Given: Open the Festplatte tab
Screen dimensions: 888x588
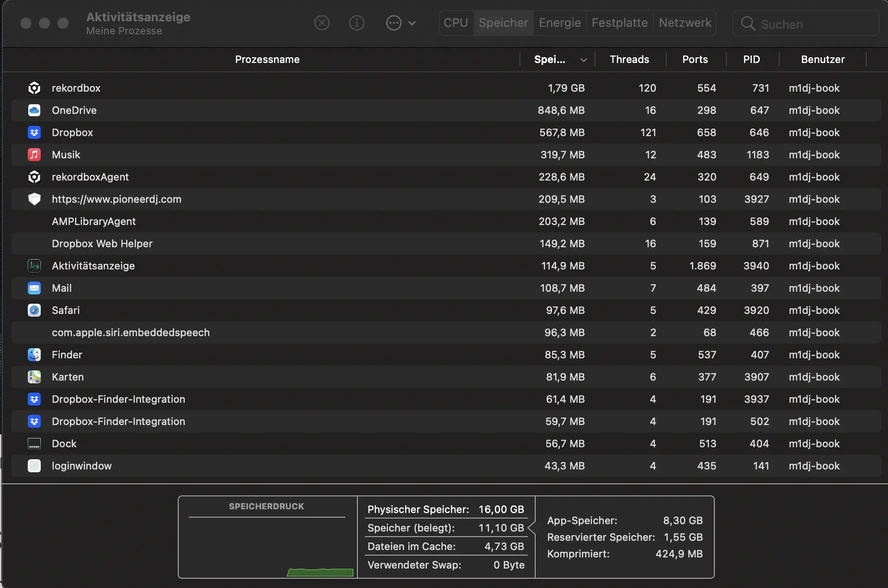Looking at the screenshot, I should pos(619,23).
